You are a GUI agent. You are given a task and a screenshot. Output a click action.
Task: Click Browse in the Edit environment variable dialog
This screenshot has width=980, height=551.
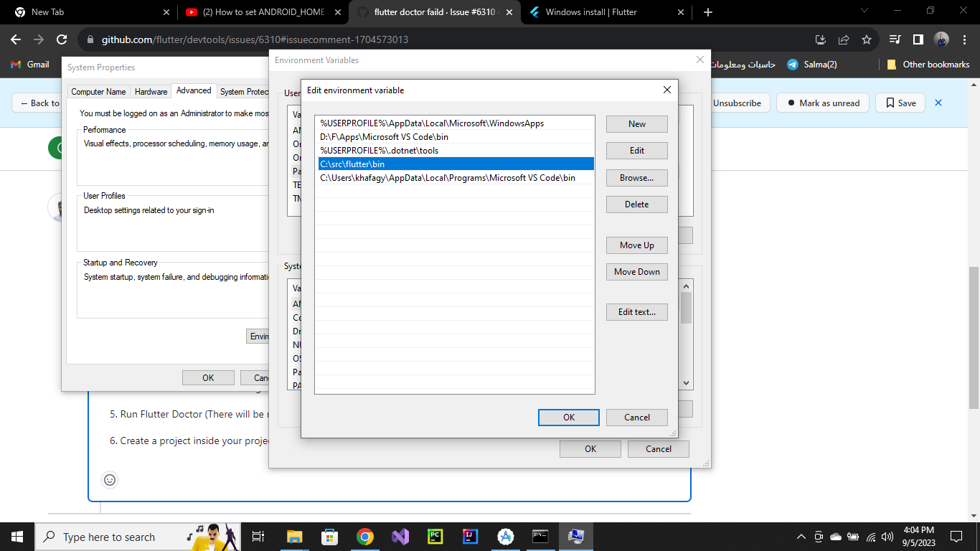click(x=636, y=177)
